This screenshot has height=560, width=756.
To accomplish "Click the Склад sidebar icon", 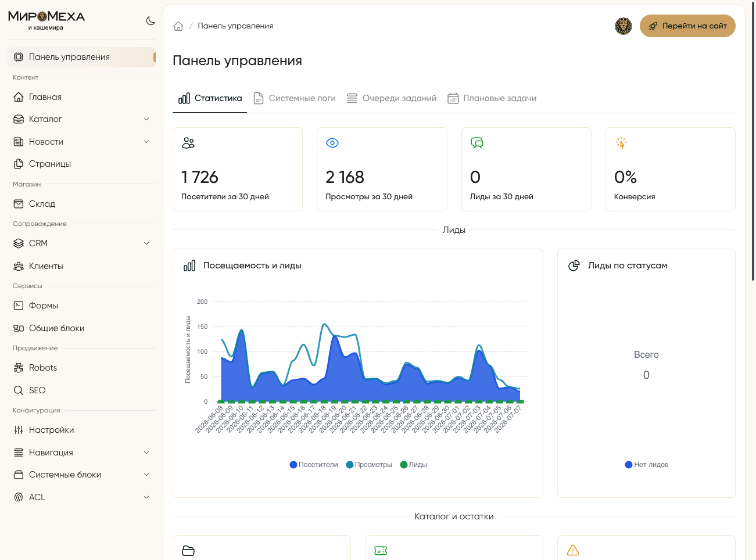I will pyautogui.click(x=19, y=204).
